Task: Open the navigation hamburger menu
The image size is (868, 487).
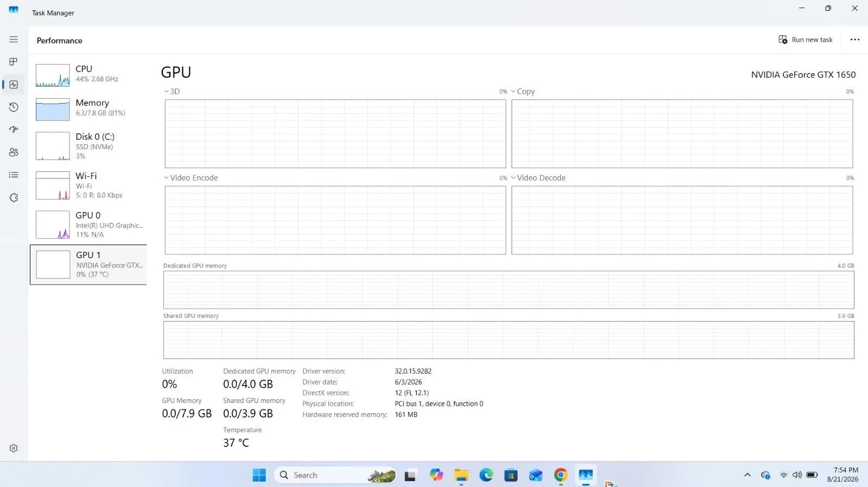Action: tap(14, 40)
